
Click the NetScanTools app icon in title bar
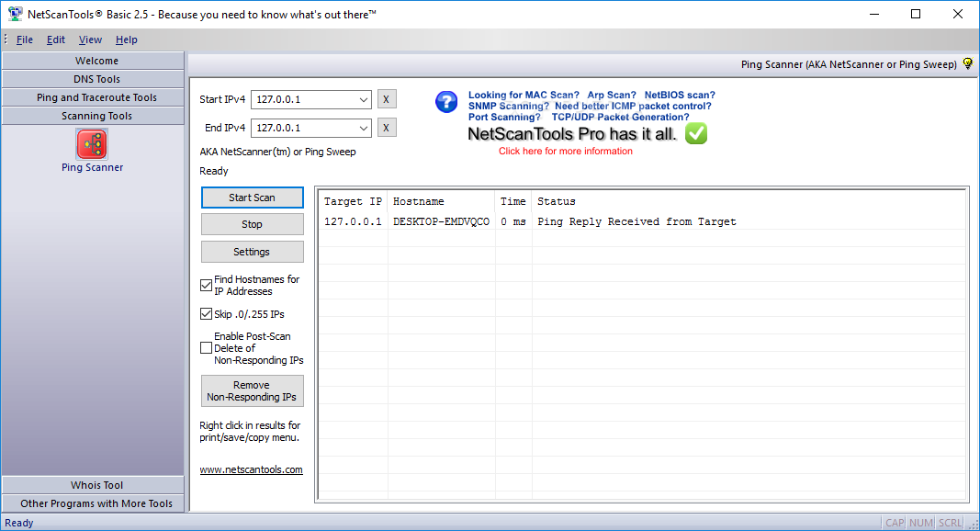(x=15, y=14)
